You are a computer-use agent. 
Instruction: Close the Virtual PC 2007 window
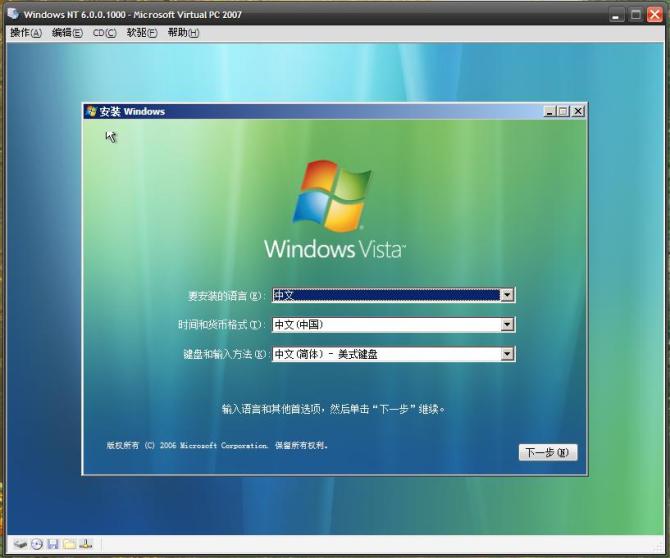point(655,15)
